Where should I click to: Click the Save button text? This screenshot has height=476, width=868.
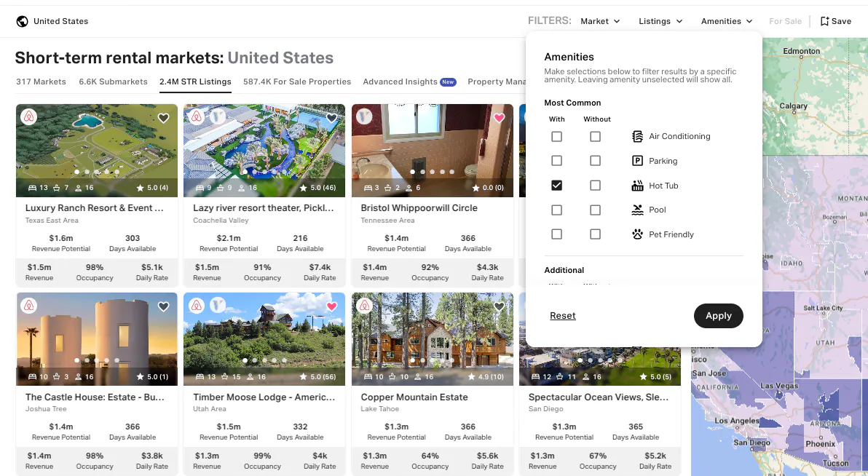pos(841,21)
